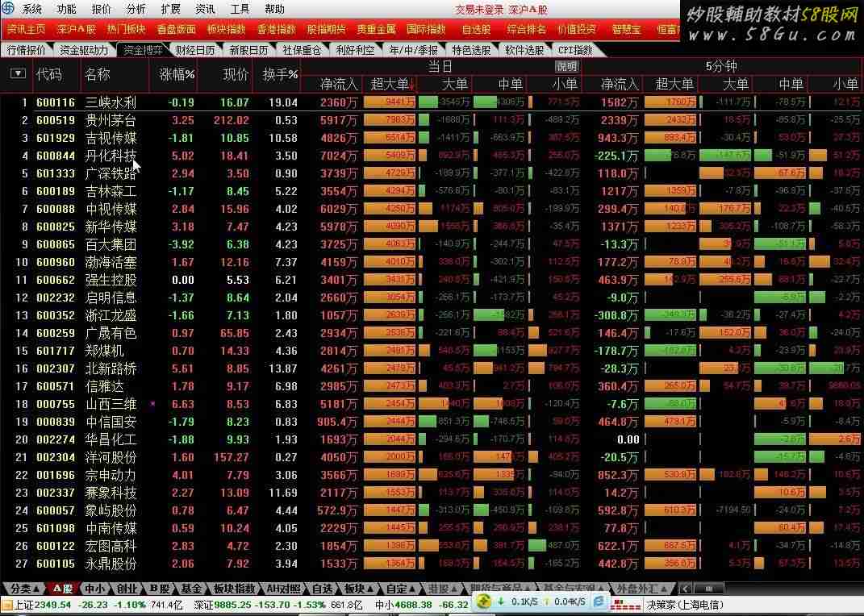Screen dimensions: 864x616
Task: Switch to the 资金驱动力 tab
Action: tap(85, 50)
